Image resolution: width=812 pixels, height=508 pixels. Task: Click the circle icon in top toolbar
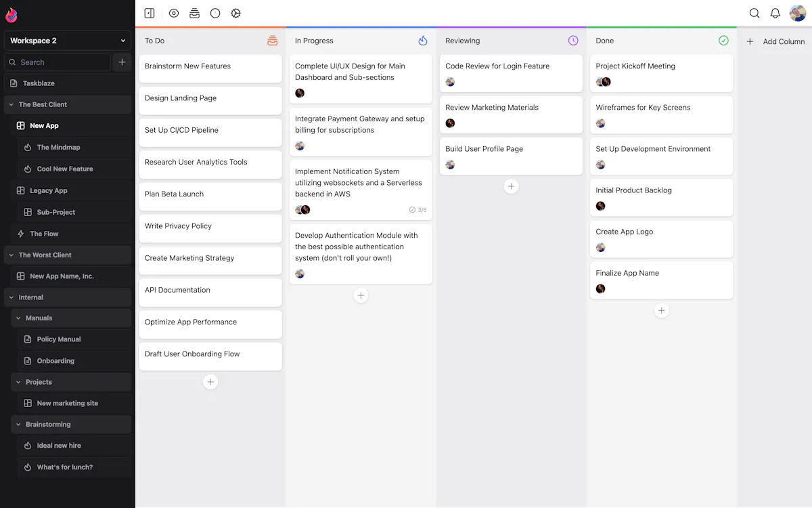[215, 14]
